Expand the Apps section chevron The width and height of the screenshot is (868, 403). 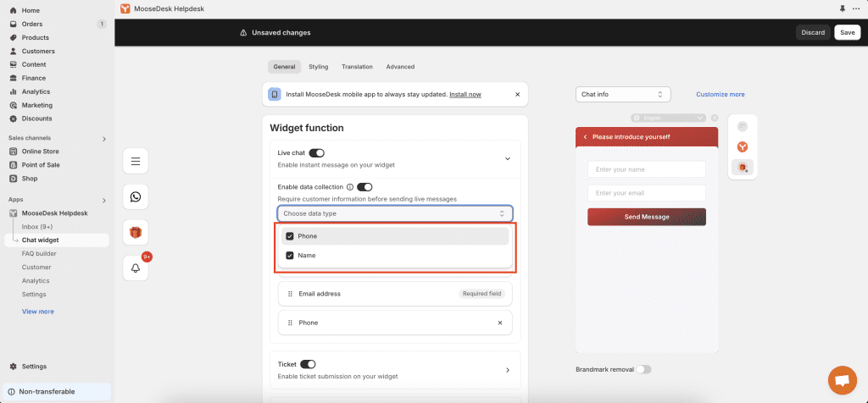104,200
